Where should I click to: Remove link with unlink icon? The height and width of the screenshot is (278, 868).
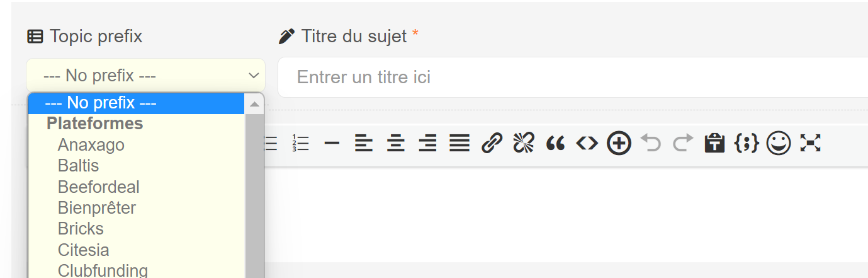click(x=523, y=144)
